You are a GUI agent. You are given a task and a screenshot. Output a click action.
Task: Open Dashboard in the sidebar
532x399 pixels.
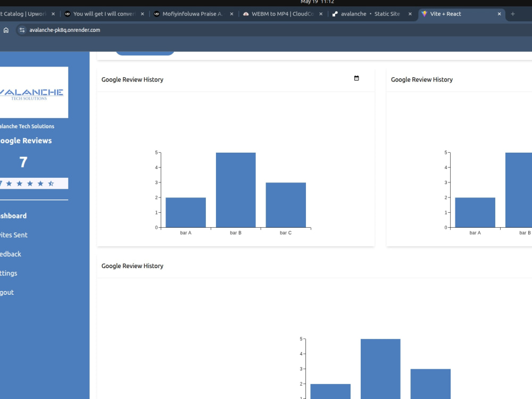[13, 216]
